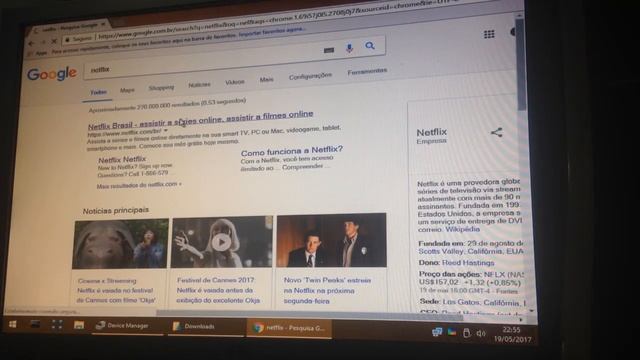Open 'Como funciona a Netflix?' link

pos(292,151)
